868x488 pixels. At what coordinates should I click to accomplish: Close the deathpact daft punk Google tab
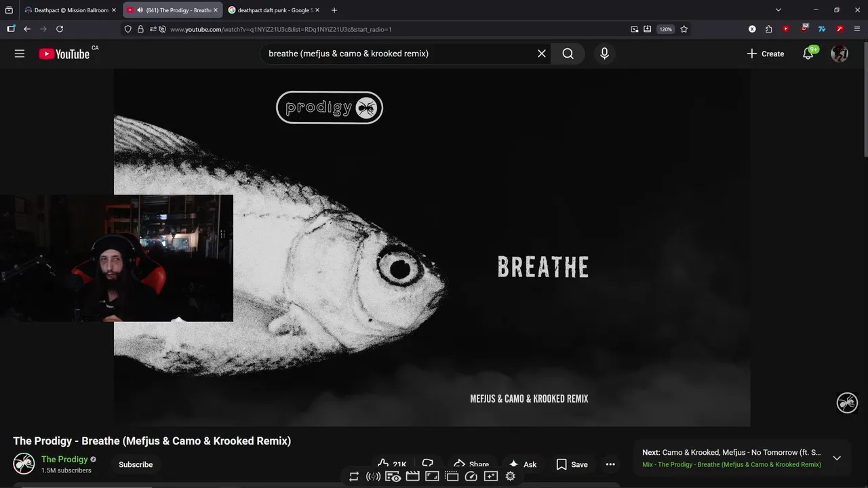pyautogui.click(x=317, y=10)
